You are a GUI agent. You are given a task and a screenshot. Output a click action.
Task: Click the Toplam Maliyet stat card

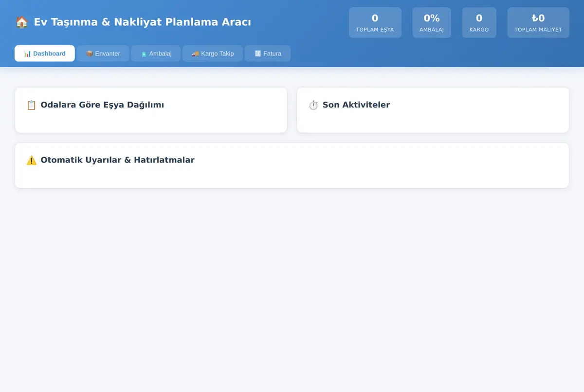pos(538,22)
